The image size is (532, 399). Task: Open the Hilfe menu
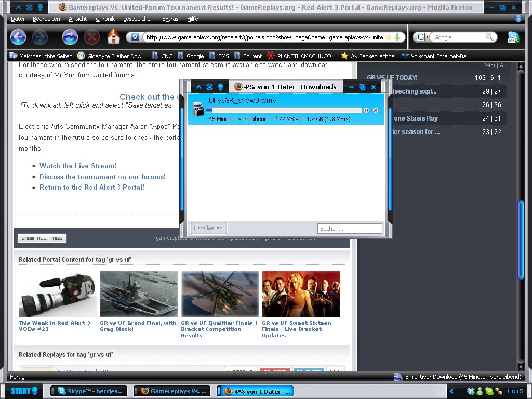(x=192, y=19)
